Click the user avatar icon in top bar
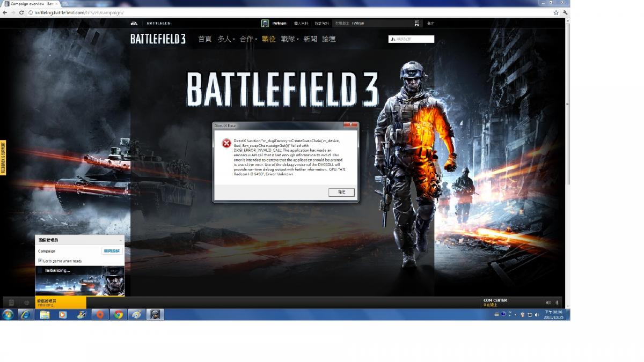This screenshot has height=362, width=644. (265, 23)
